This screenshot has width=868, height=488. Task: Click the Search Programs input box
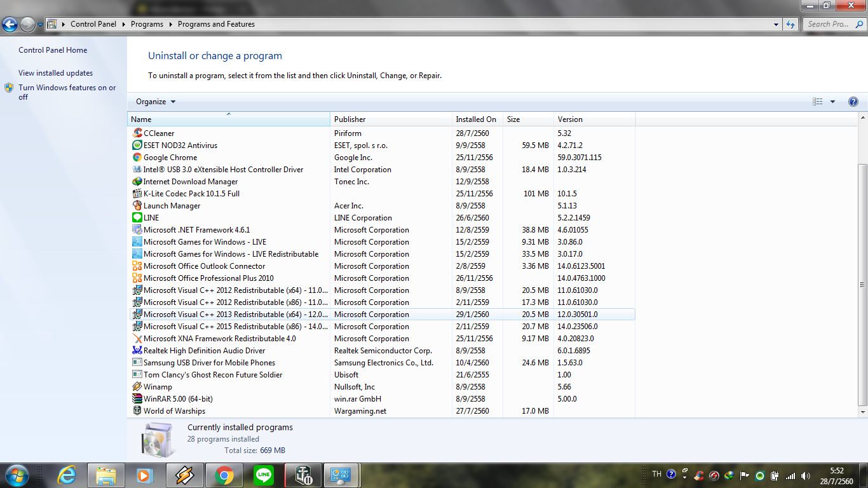tap(832, 24)
